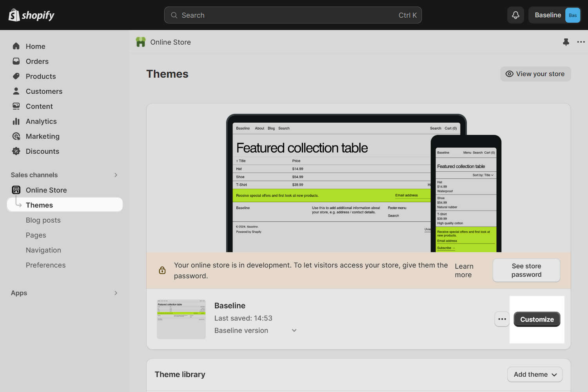This screenshot has width=588, height=392.
Task: Open the Analytics section icon
Action: (16, 121)
